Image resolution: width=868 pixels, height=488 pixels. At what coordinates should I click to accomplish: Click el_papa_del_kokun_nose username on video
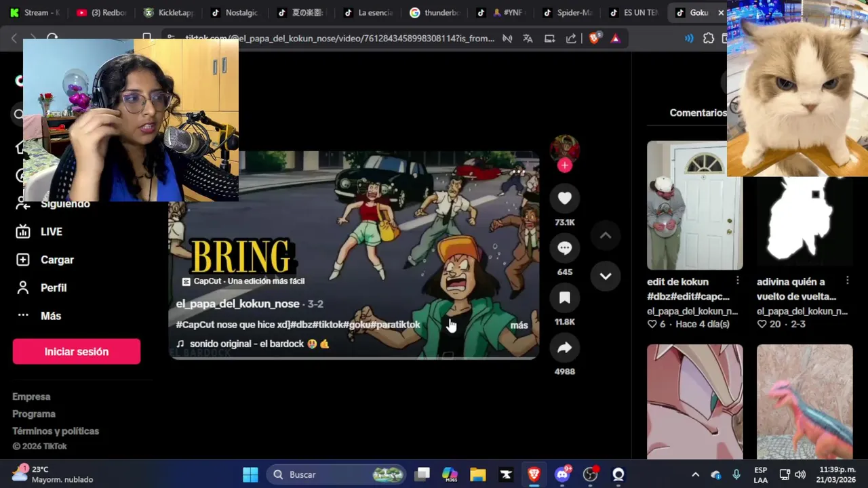pyautogui.click(x=237, y=304)
